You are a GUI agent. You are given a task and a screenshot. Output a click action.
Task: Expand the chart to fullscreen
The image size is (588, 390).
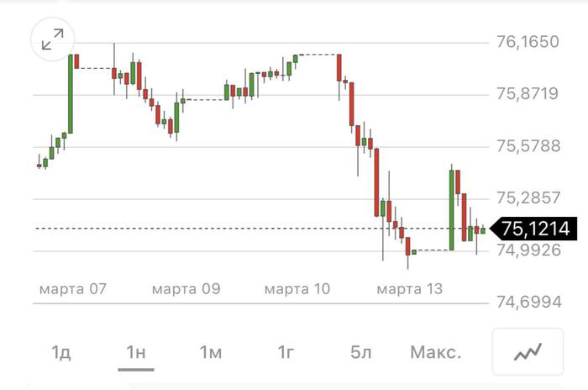tap(52, 39)
